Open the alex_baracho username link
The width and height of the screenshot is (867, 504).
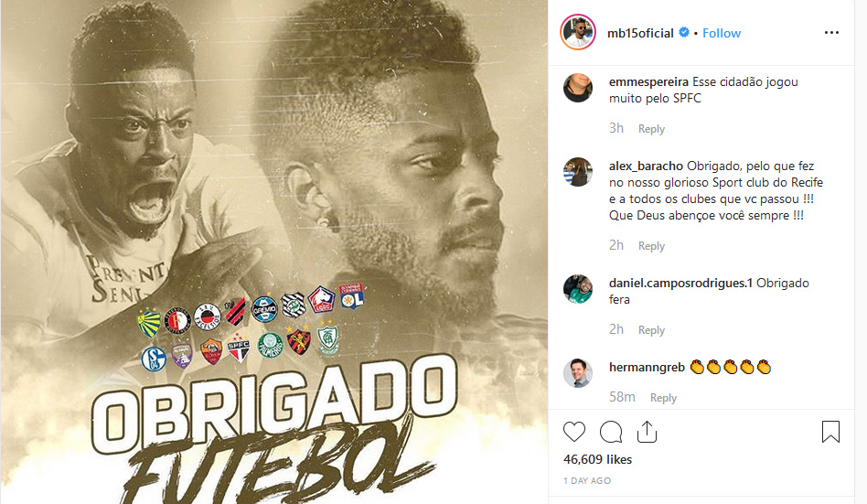pyautogui.click(x=646, y=166)
